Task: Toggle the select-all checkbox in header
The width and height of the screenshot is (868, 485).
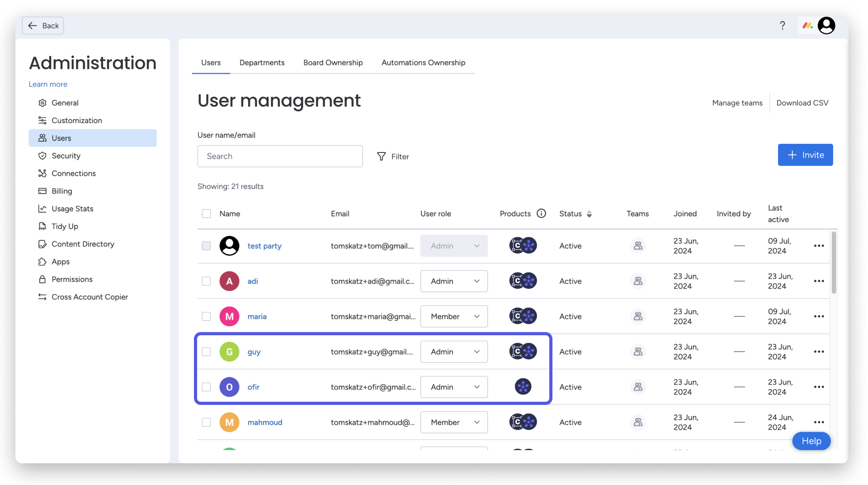Action: point(206,214)
